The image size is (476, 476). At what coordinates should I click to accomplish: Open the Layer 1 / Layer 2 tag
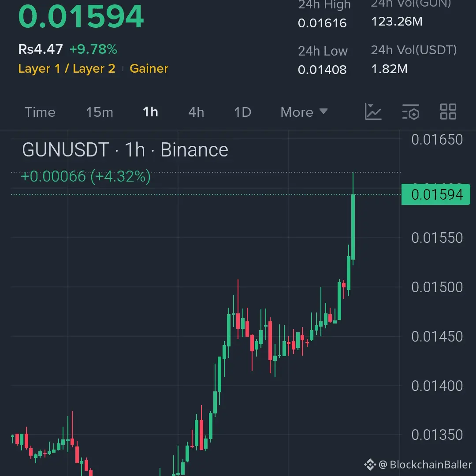pyautogui.click(x=67, y=69)
